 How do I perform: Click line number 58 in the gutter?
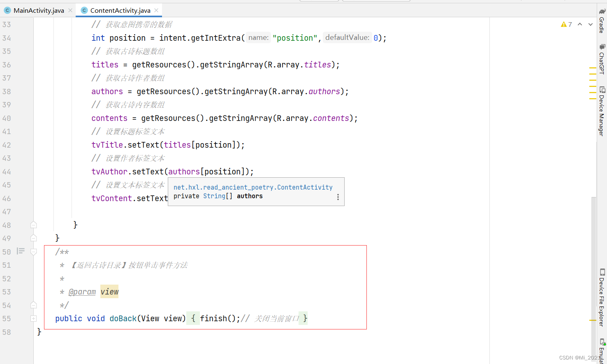pyautogui.click(x=7, y=332)
